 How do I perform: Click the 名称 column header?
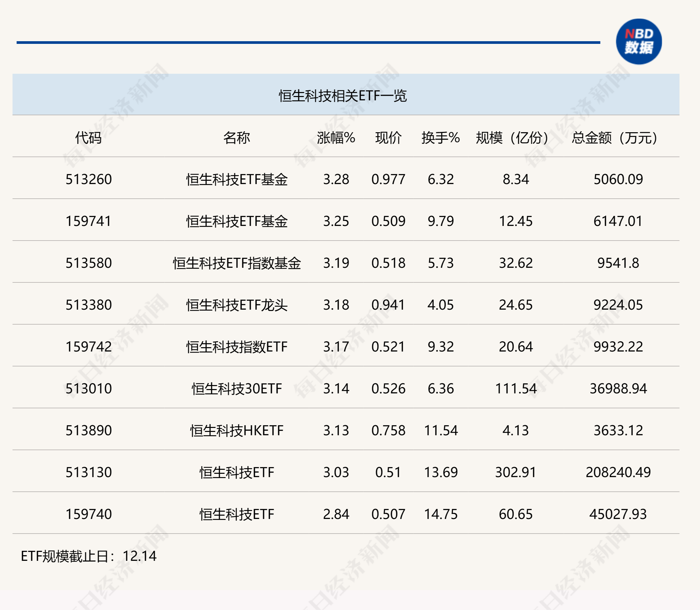[237, 138]
